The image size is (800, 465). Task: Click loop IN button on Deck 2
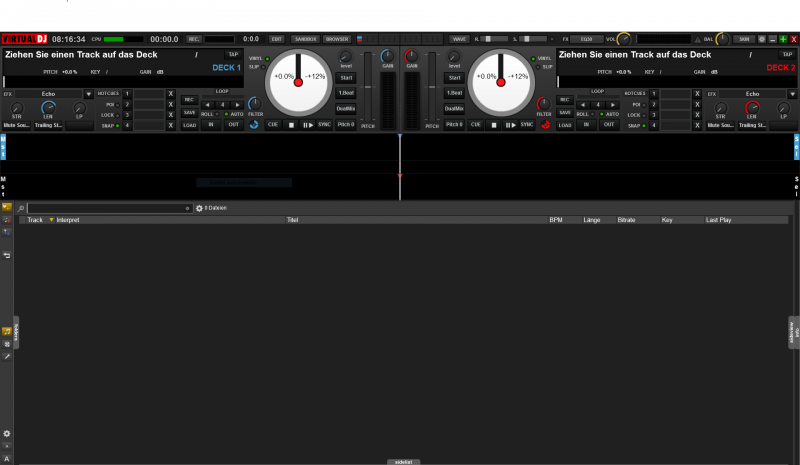coord(586,125)
